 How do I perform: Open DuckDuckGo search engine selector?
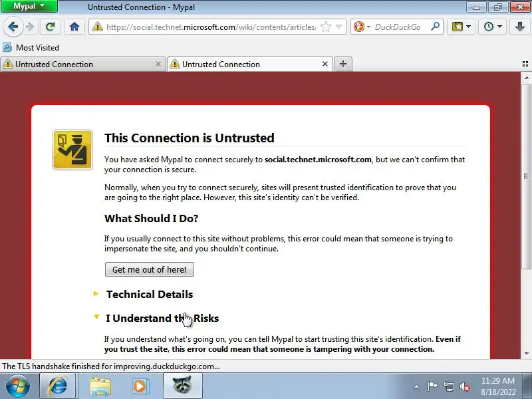(x=361, y=27)
